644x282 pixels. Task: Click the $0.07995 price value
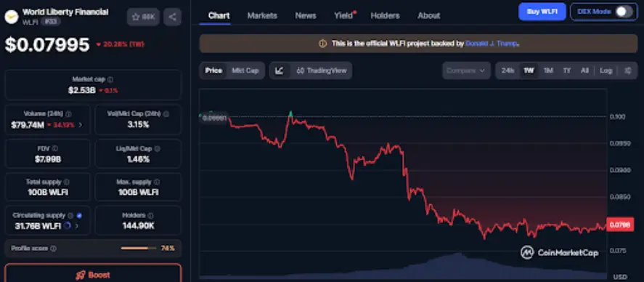tap(46, 44)
